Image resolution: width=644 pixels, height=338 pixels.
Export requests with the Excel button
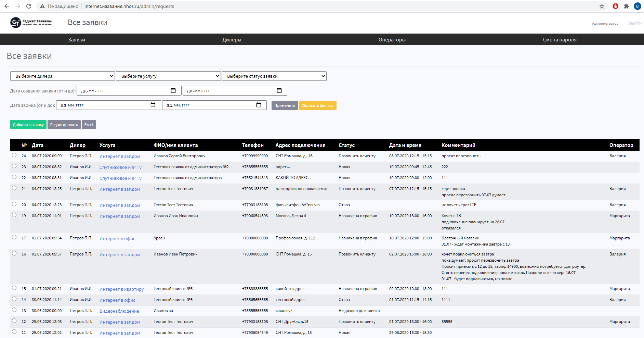pyautogui.click(x=89, y=125)
